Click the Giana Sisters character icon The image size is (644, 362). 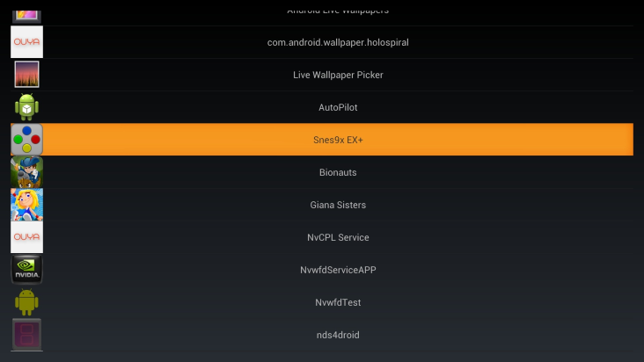pos(26,205)
